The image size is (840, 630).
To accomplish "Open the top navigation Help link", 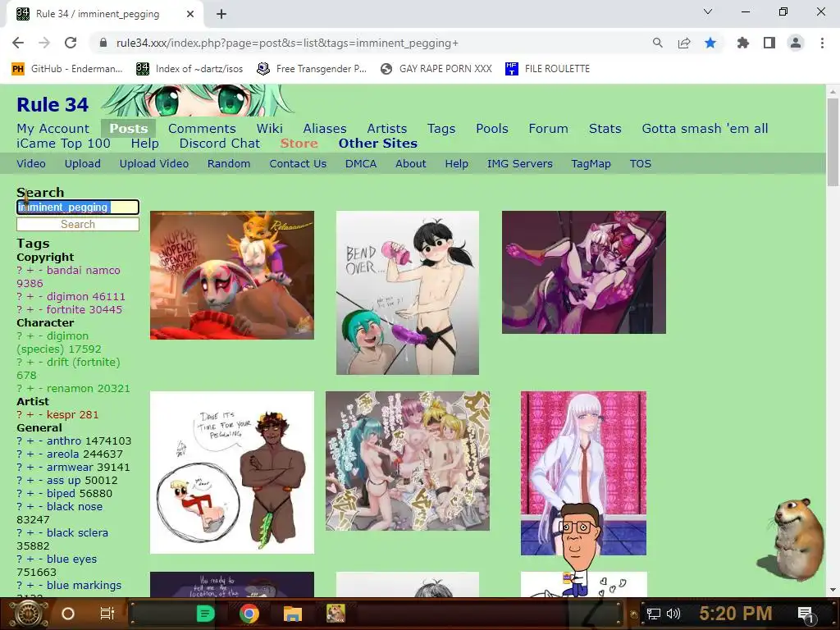I will click(144, 144).
